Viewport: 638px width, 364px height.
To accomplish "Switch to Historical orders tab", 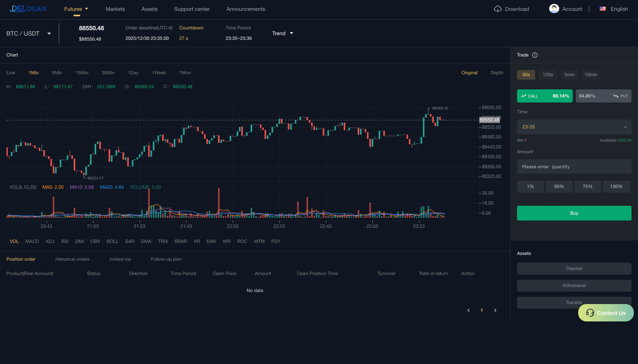I will click(72, 259).
